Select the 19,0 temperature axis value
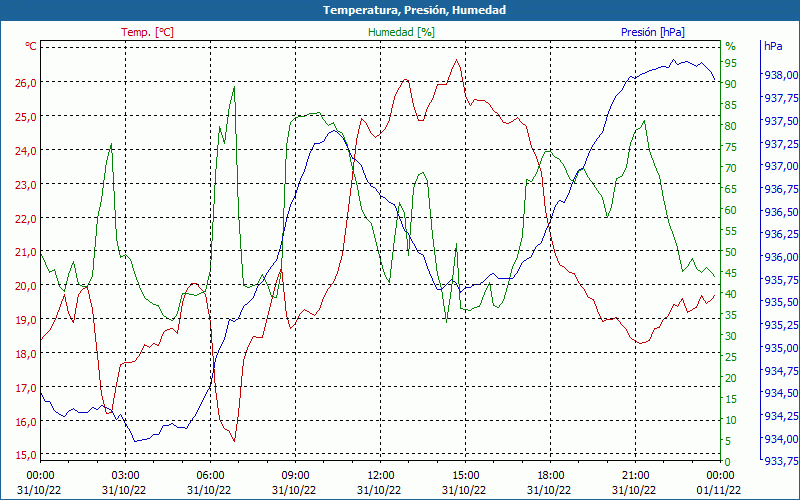 tap(27, 320)
